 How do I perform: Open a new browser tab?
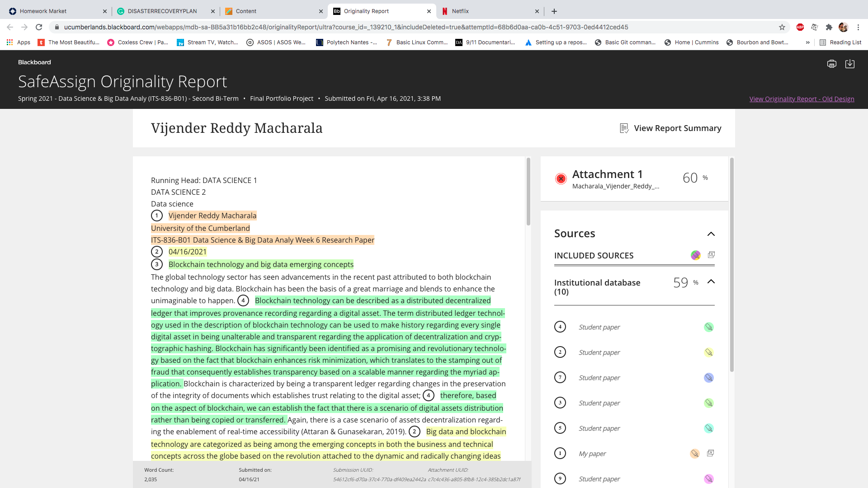554,11
